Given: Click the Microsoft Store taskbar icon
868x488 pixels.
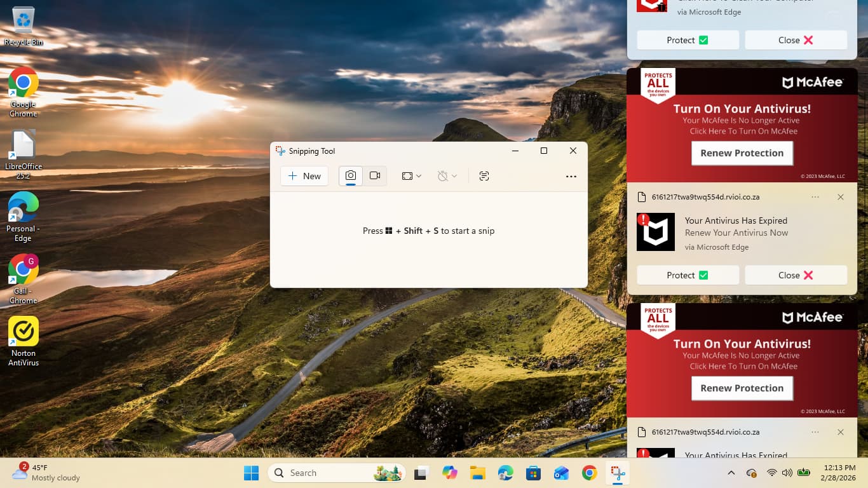Looking at the screenshot, I should click(x=533, y=473).
